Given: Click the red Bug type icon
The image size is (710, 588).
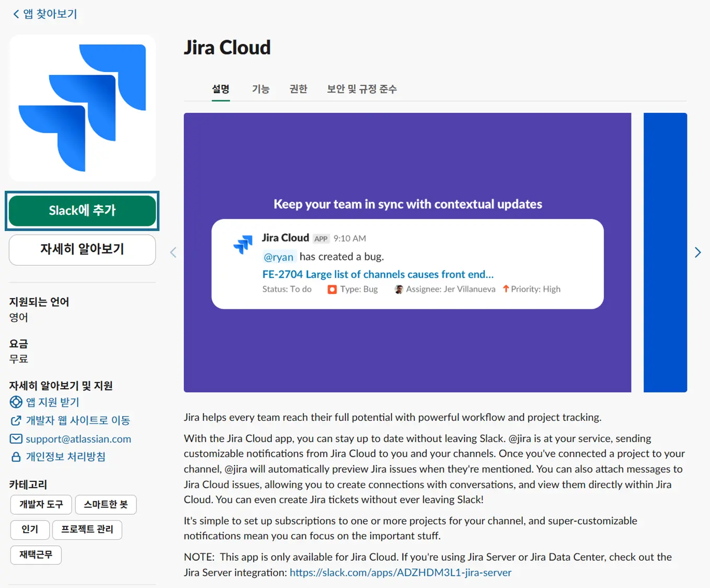Looking at the screenshot, I should (x=332, y=290).
